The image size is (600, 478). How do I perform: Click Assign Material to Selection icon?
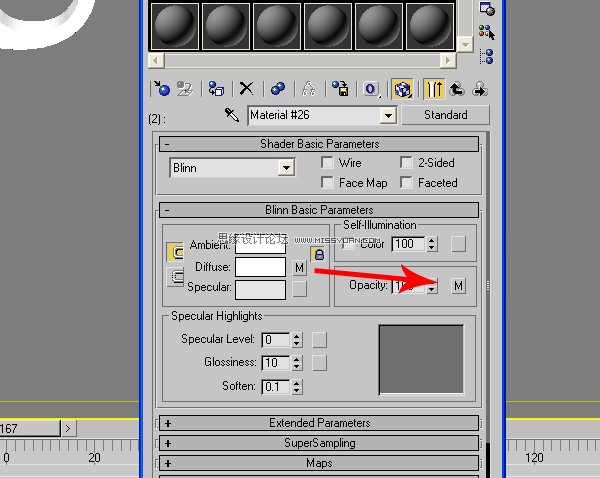216,89
